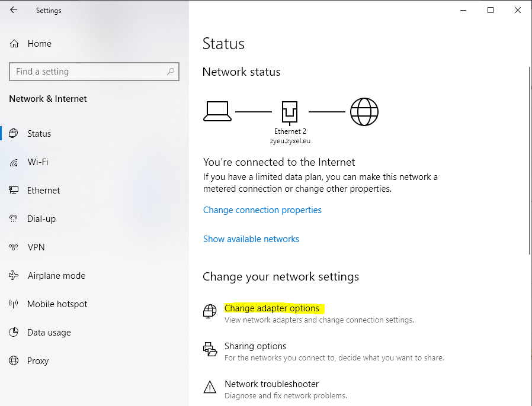
Task: Click the Airplane mode icon
Action: point(14,276)
